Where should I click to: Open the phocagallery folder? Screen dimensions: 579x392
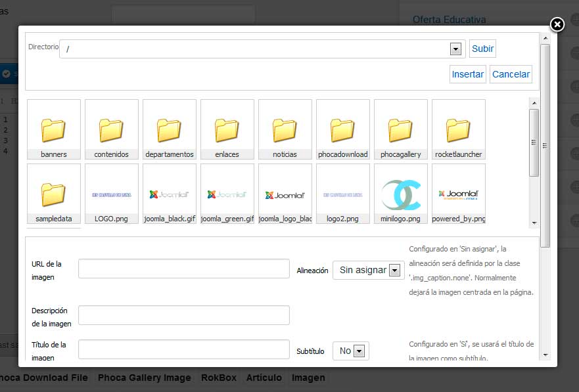(401, 130)
